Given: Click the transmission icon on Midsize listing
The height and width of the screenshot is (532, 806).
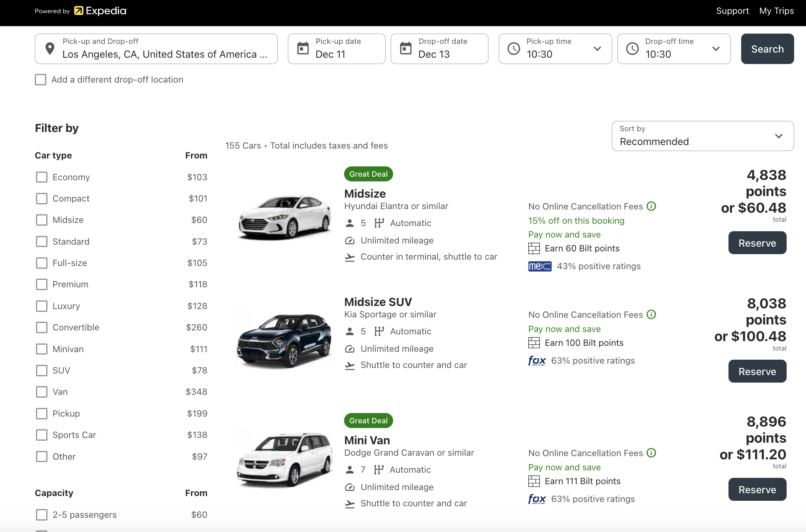Looking at the screenshot, I should pos(379,223).
